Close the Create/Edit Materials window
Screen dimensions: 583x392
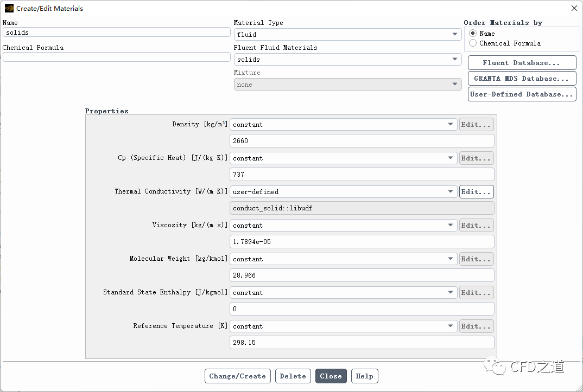(574, 8)
